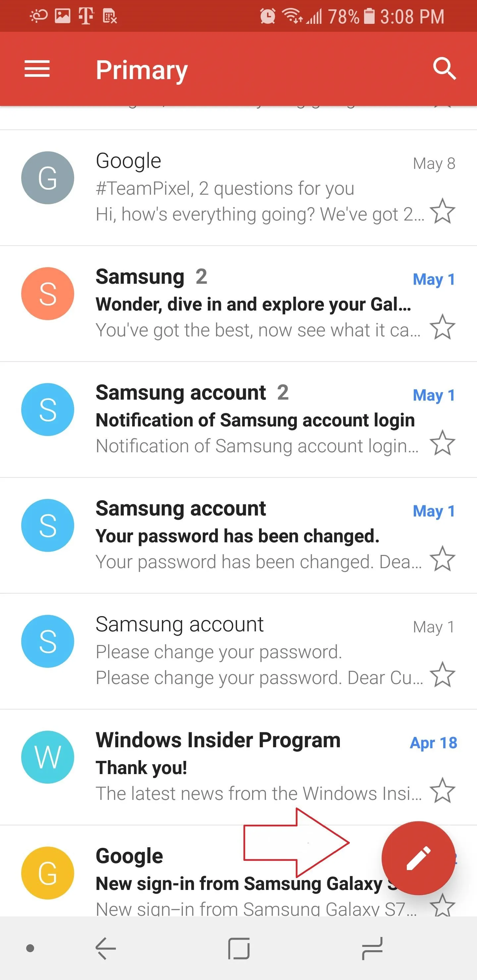Select the gray Google sender avatar

(x=48, y=178)
